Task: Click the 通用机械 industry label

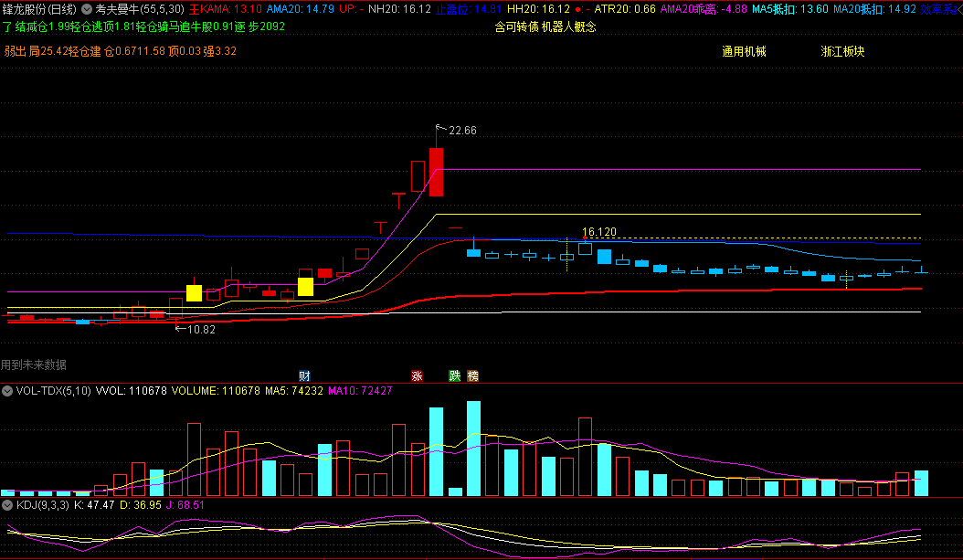Action: coord(745,51)
